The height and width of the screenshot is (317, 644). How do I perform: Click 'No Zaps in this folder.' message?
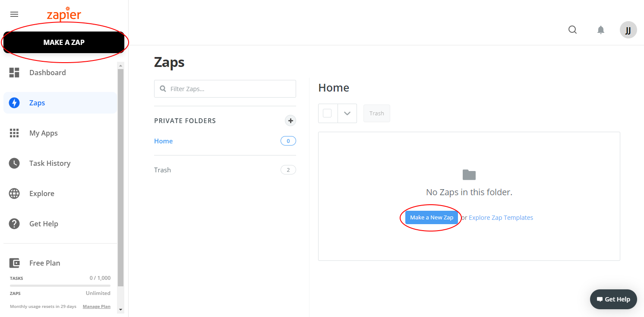point(469,192)
